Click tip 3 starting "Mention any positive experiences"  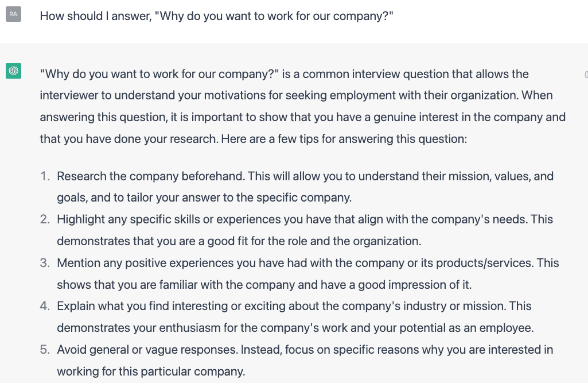click(172, 263)
